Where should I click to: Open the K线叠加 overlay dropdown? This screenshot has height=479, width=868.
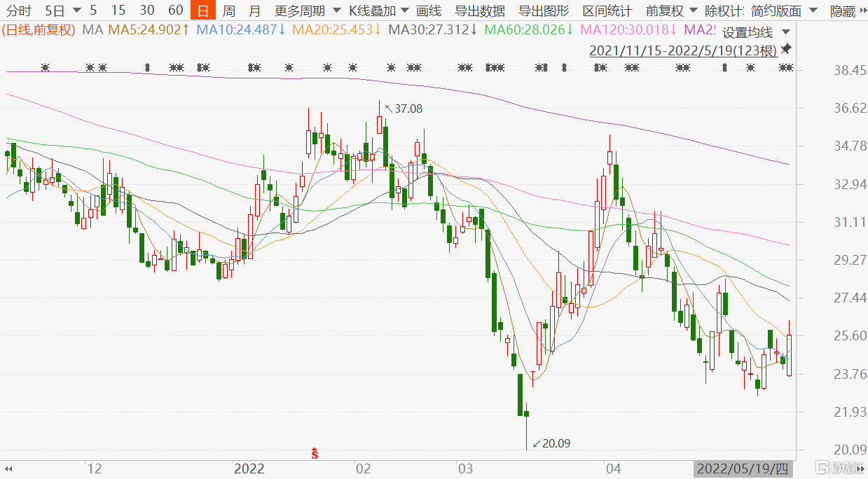378,11
